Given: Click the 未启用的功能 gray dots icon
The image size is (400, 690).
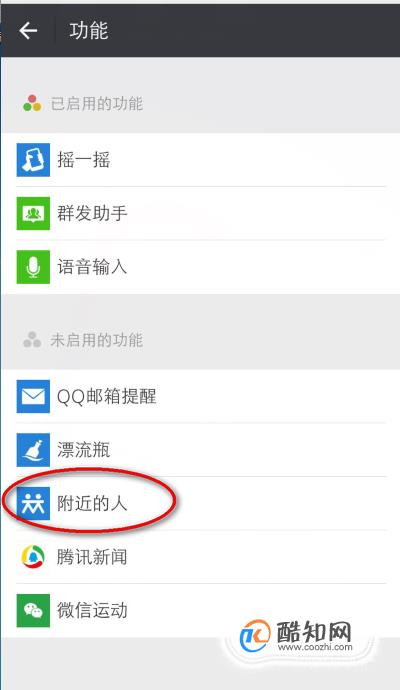Looking at the screenshot, I should click(x=32, y=340).
